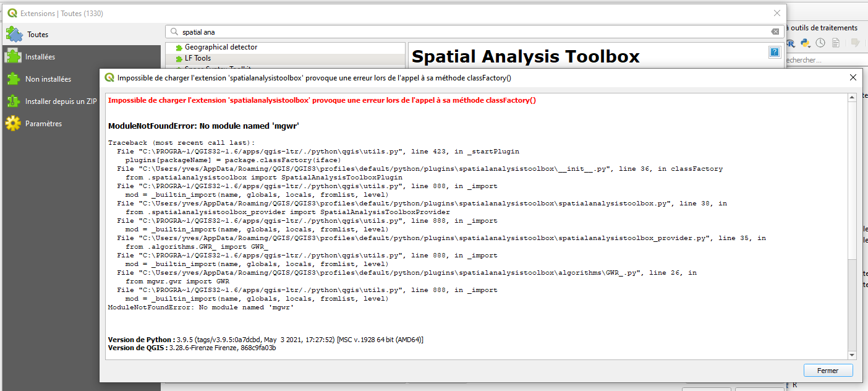This screenshot has height=391, width=868.
Task: Click the disabled edit-in-place icon in processing toolbar
Action: 856,43
